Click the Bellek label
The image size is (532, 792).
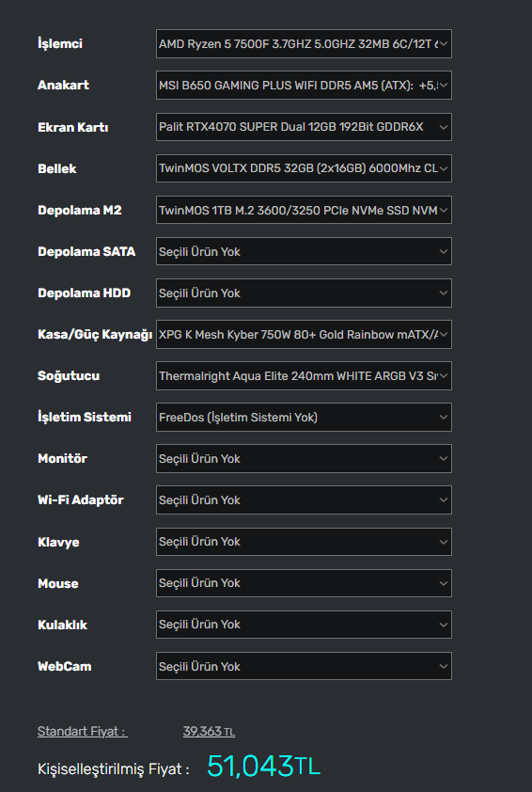(57, 168)
